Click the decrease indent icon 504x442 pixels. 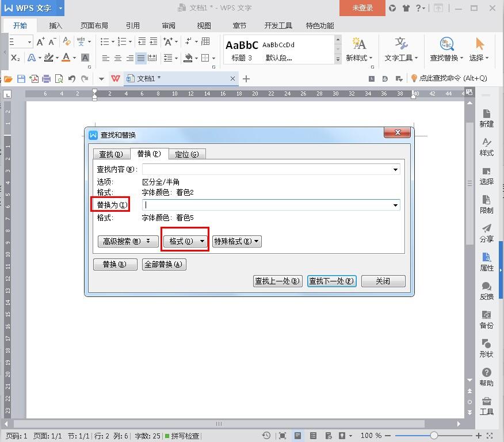click(x=142, y=41)
